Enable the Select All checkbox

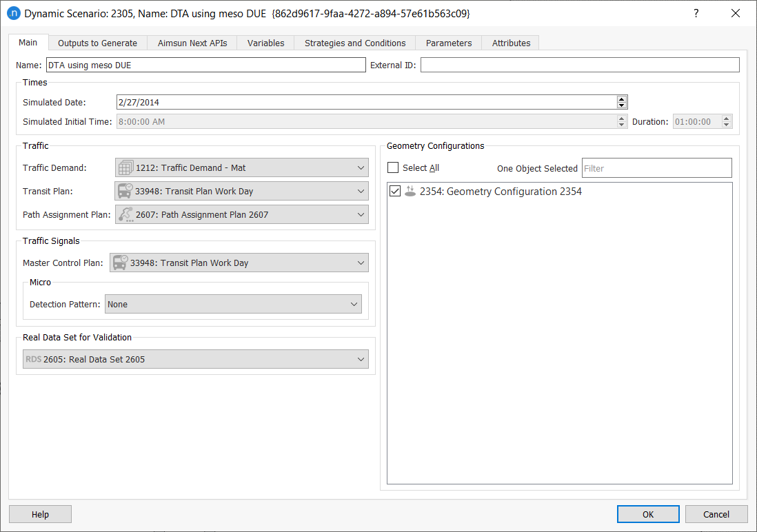click(x=393, y=167)
